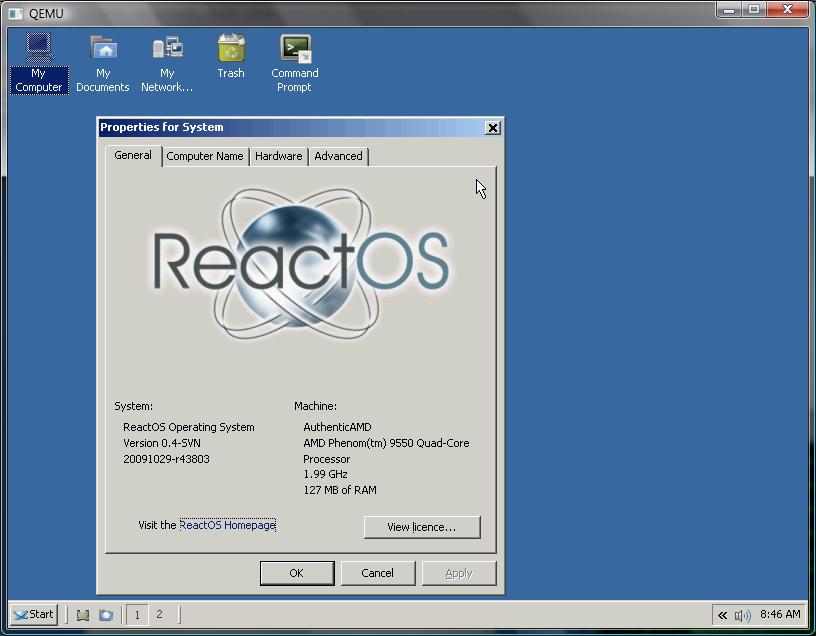The image size is (816, 636).
Task: Switch to virtual desktop 1
Action: pos(137,615)
